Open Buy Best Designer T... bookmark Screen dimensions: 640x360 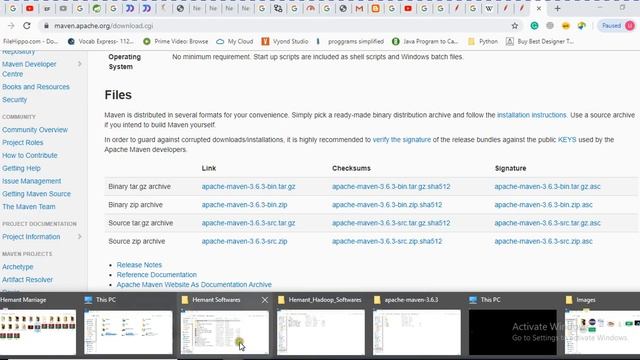[x=540, y=42]
